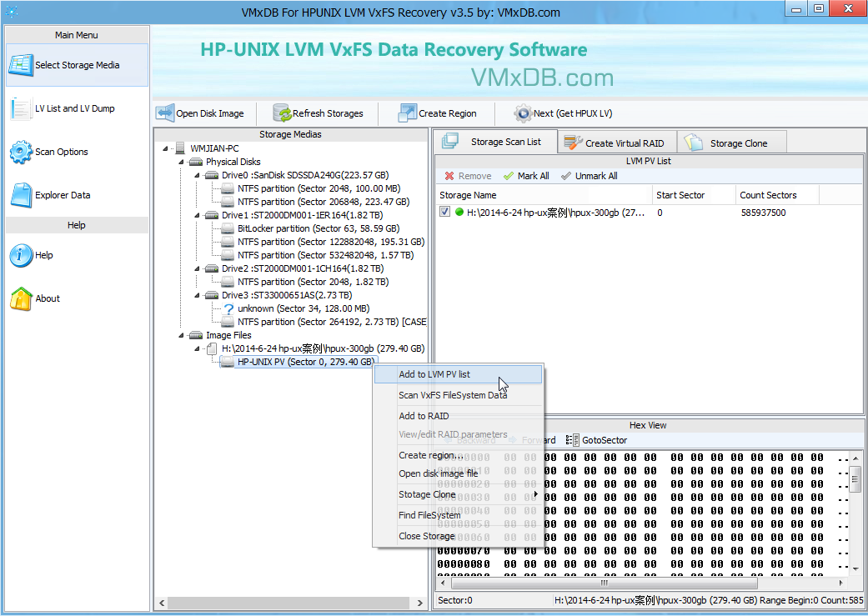Click the GotoSector icon in Hex View
The image size is (868, 616).
click(x=572, y=440)
